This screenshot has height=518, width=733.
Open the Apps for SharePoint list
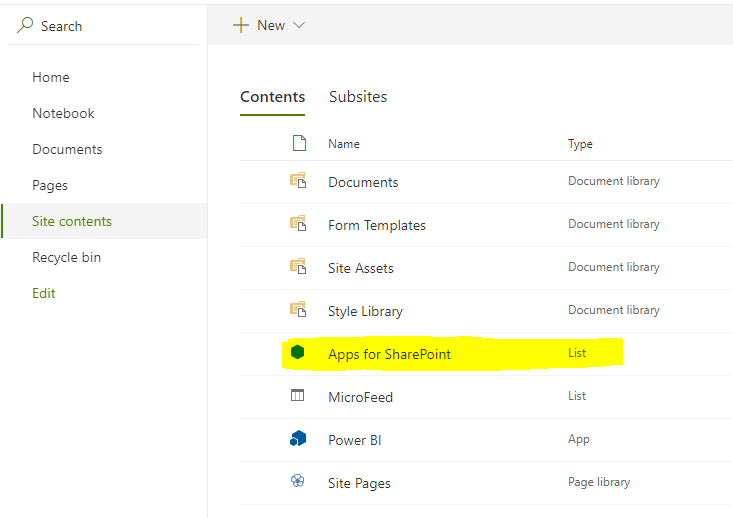point(389,354)
